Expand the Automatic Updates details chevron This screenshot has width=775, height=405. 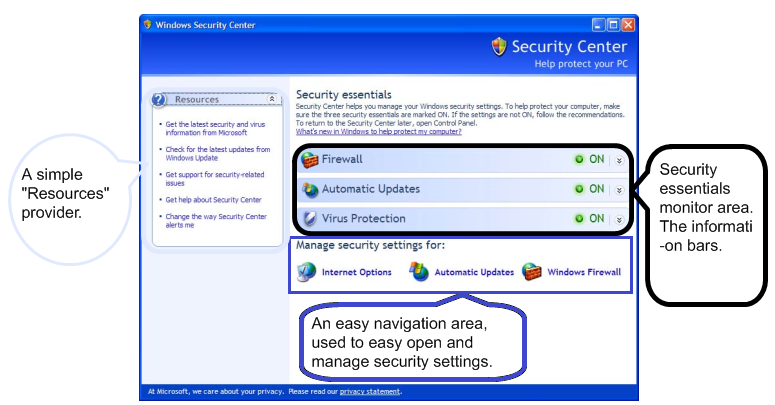pyautogui.click(x=619, y=190)
